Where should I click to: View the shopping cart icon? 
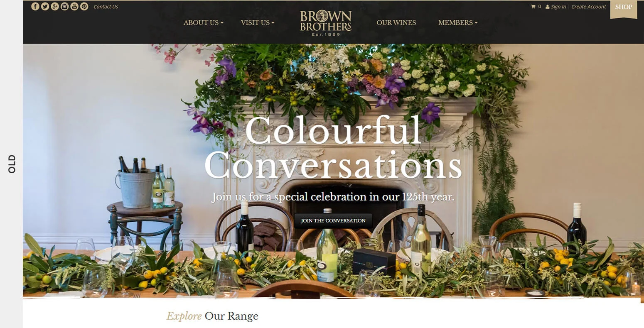[x=533, y=7]
